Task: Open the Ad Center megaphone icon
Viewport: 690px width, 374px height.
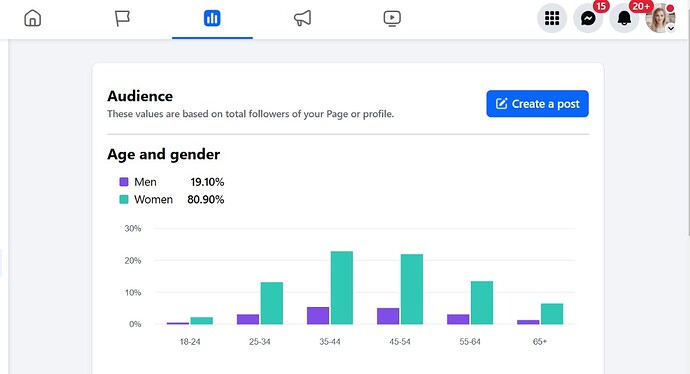Action: [x=302, y=18]
